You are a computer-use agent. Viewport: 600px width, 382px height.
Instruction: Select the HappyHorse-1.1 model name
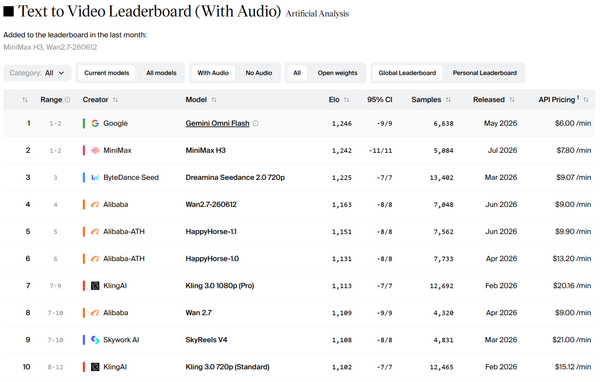coord(211,232)
